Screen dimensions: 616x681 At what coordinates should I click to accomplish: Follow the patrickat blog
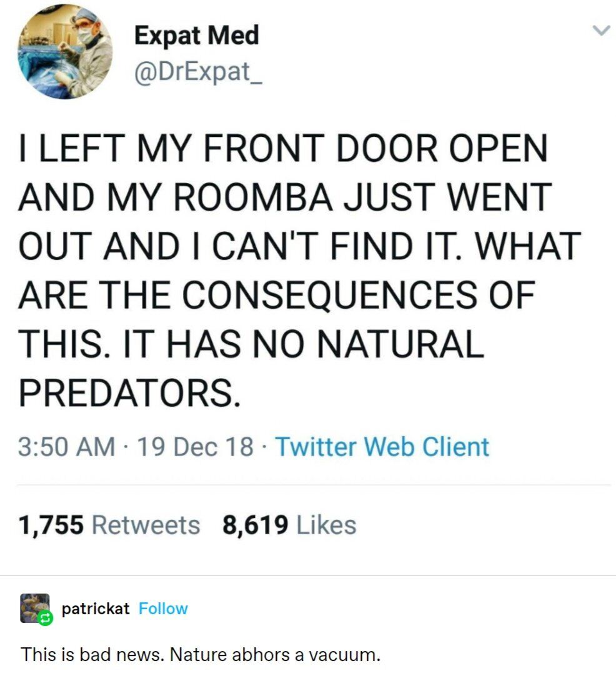pos(163,609)
